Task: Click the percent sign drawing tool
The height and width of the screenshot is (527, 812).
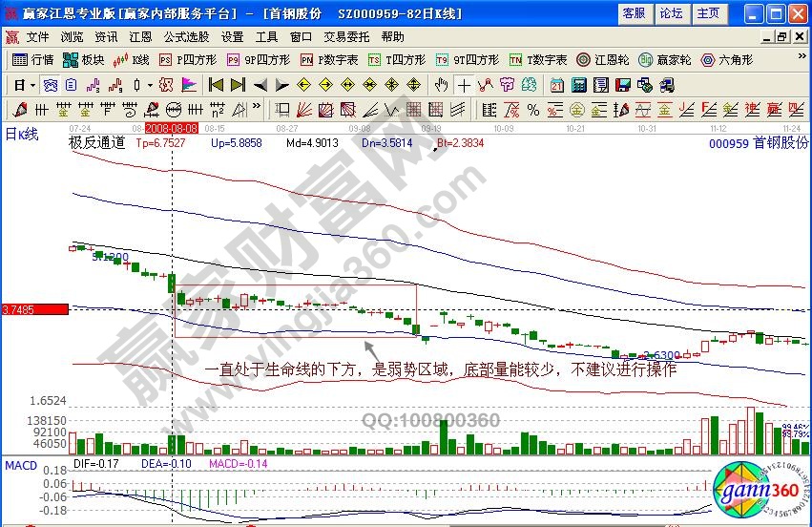Action: coord(531,109)
